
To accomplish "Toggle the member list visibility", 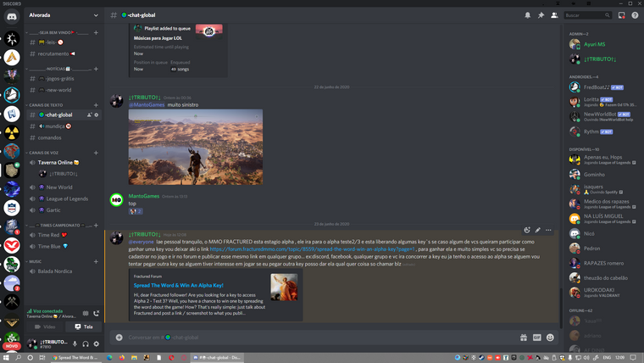I will pyautogui.click(x=554, y=15).
